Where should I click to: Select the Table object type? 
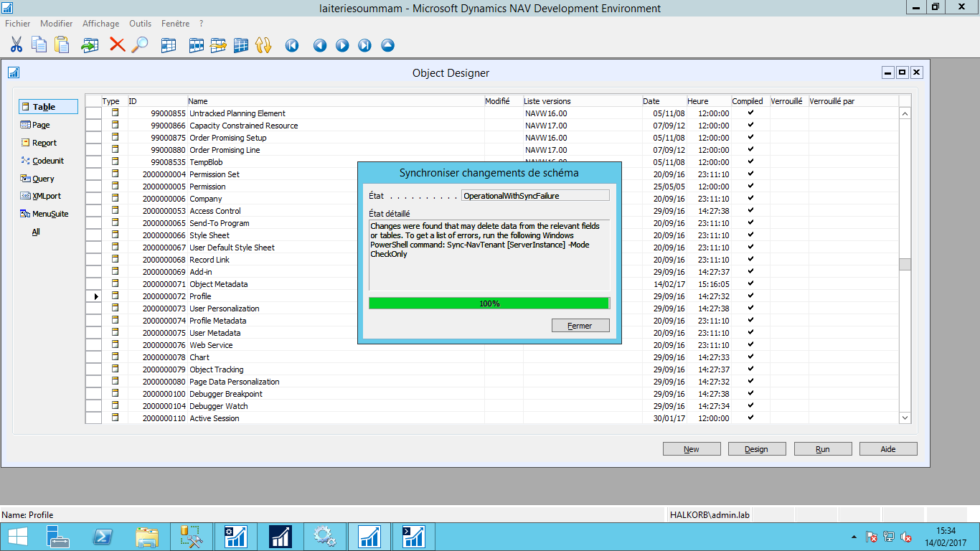47,107
